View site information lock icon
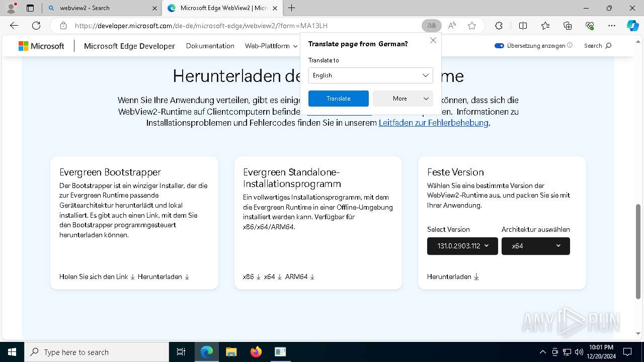 [x=63, y=26]
